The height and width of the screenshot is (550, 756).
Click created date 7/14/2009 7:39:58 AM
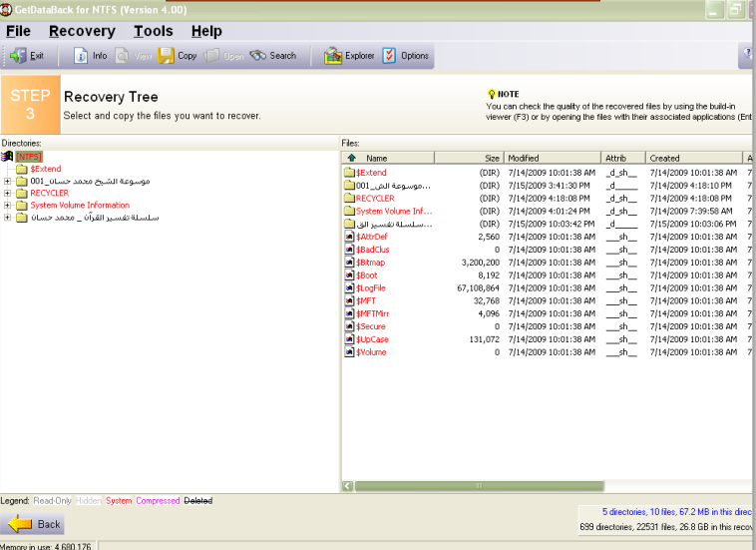[x=691, y=211]
